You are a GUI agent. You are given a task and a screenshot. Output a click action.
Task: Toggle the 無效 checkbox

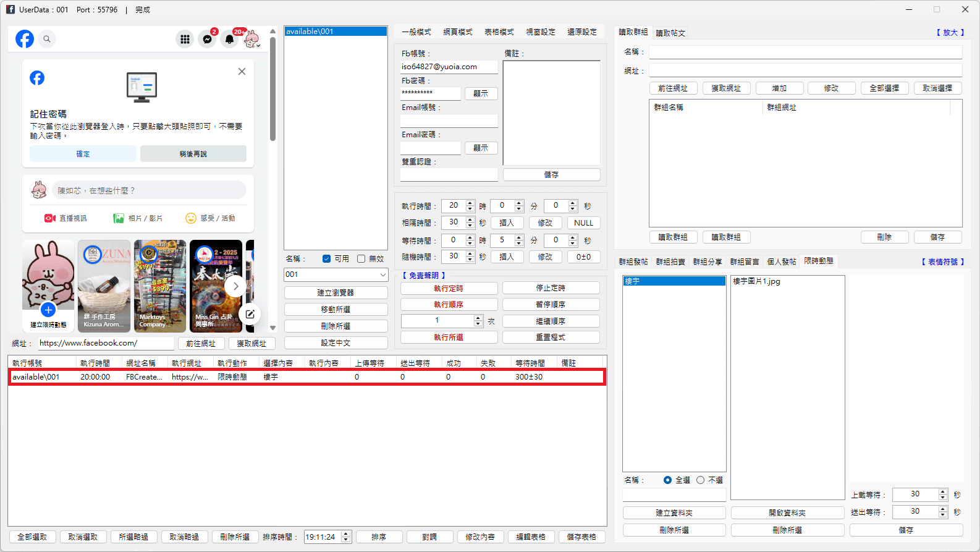tap(361, 259)
